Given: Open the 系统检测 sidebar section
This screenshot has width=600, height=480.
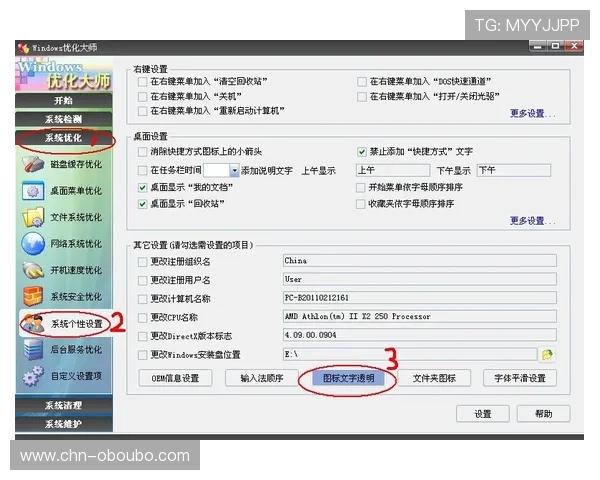Looking at the screenshot, I should click(x=64, y=119).
